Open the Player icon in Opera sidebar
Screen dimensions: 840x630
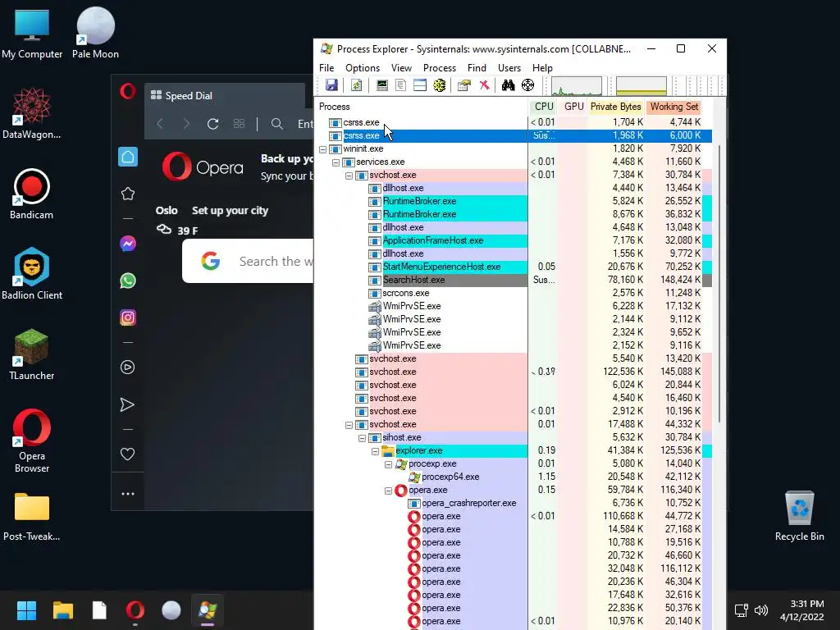(x=127, y=367)
